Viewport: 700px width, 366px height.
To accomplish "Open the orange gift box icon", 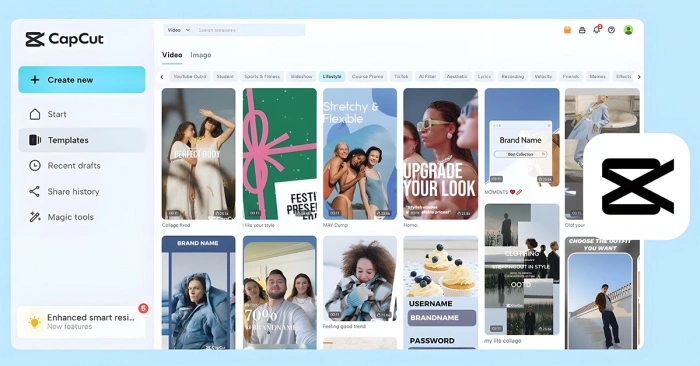I will (x=567, y=30).
